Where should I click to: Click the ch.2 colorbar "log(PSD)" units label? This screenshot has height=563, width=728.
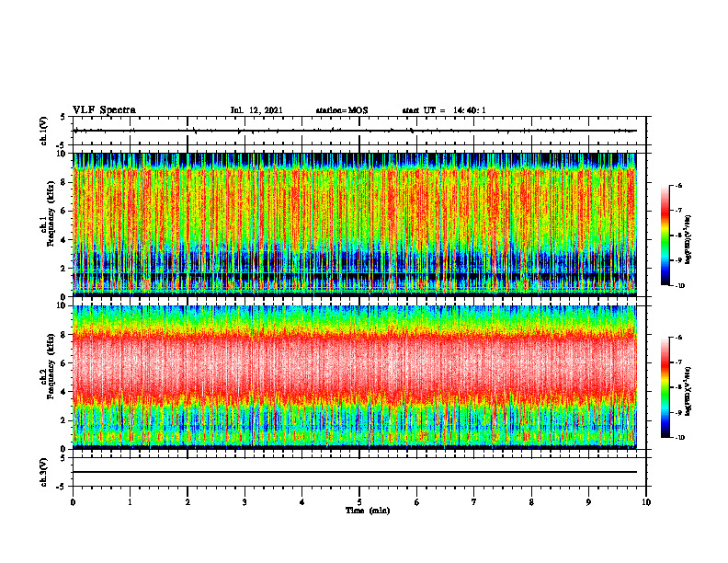(688, 391)
